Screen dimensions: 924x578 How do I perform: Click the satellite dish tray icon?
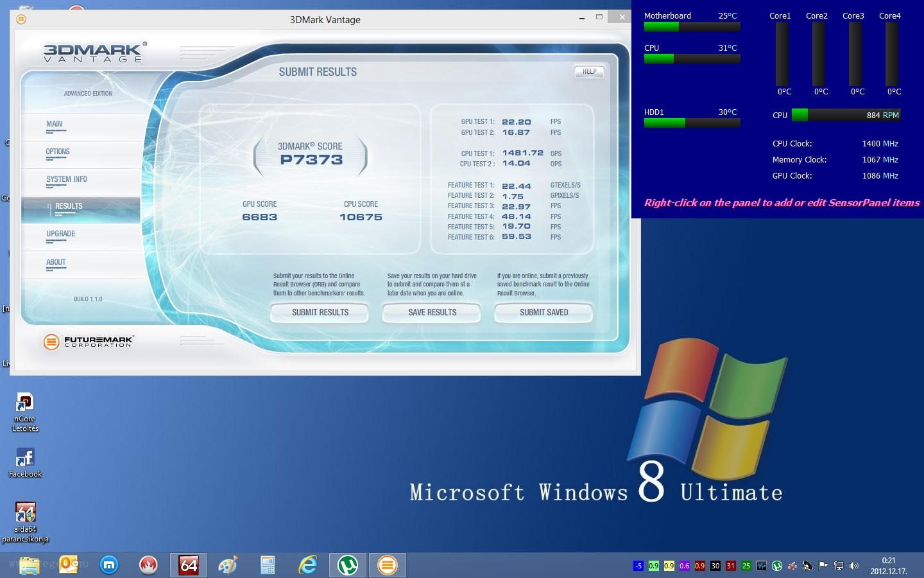pyautogui.click(x=807, y=566)
